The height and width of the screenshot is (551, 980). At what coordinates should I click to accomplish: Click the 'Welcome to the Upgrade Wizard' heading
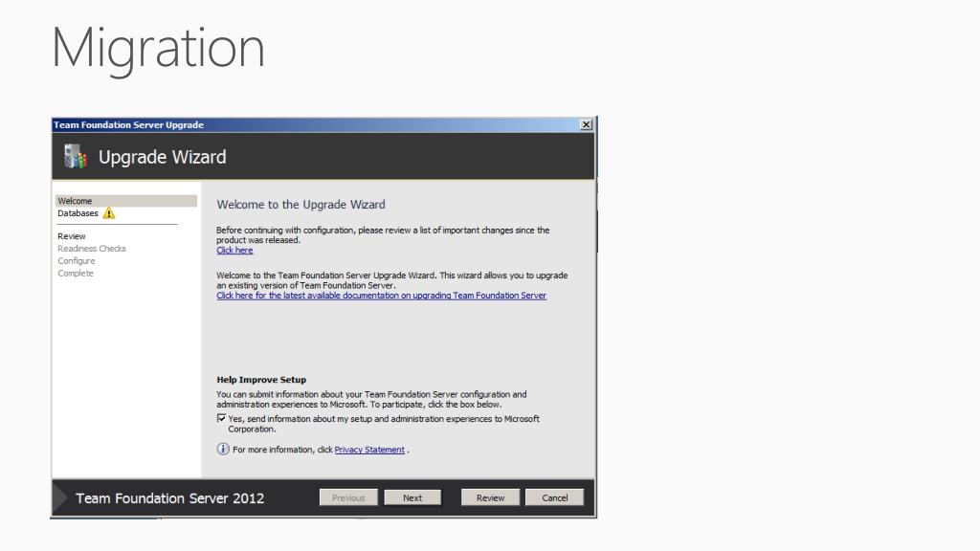click(x=301, y=205)
